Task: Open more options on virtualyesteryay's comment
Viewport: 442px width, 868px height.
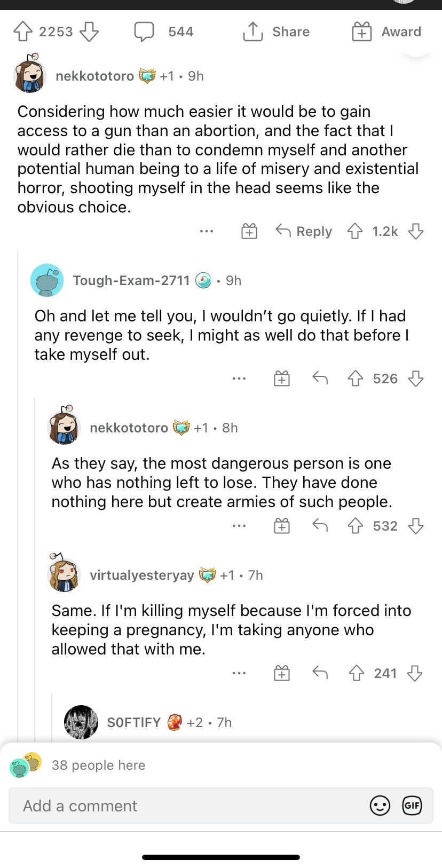Action: click(239, 673)
